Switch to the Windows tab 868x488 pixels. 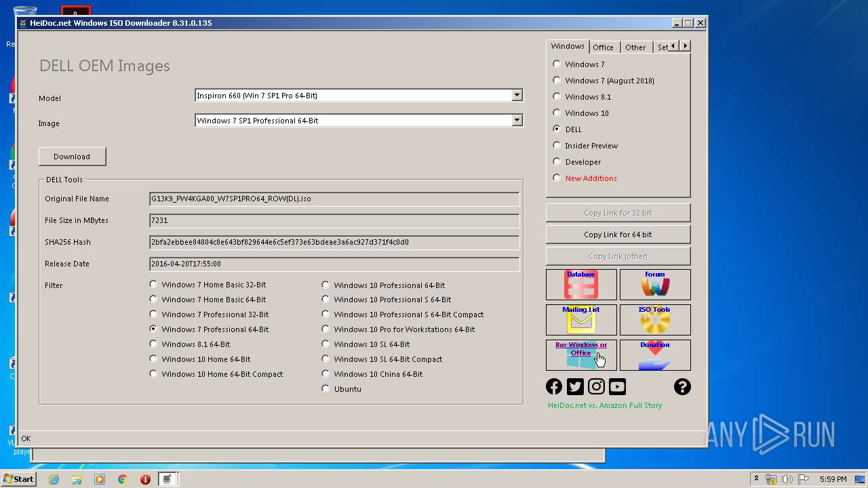point(568,46)
